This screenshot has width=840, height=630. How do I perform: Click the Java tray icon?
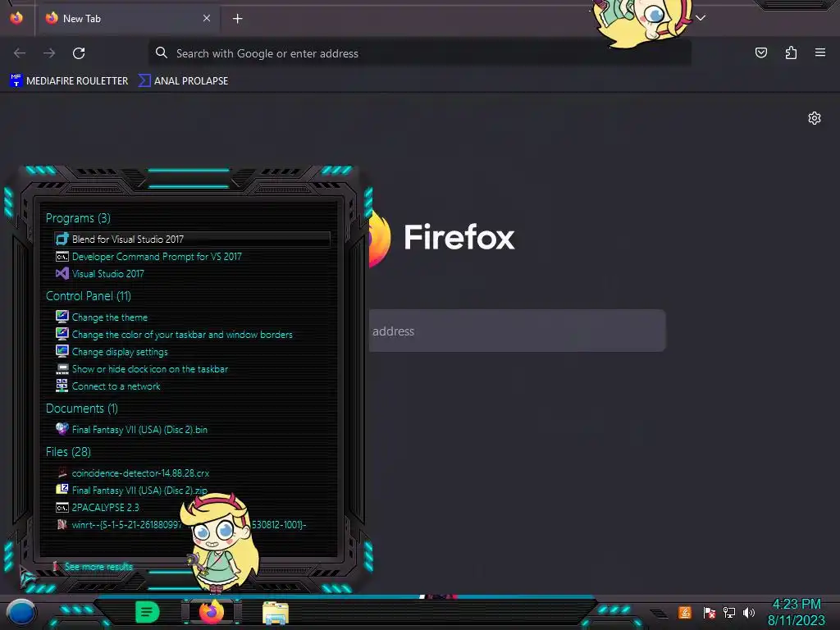(685, 612)
